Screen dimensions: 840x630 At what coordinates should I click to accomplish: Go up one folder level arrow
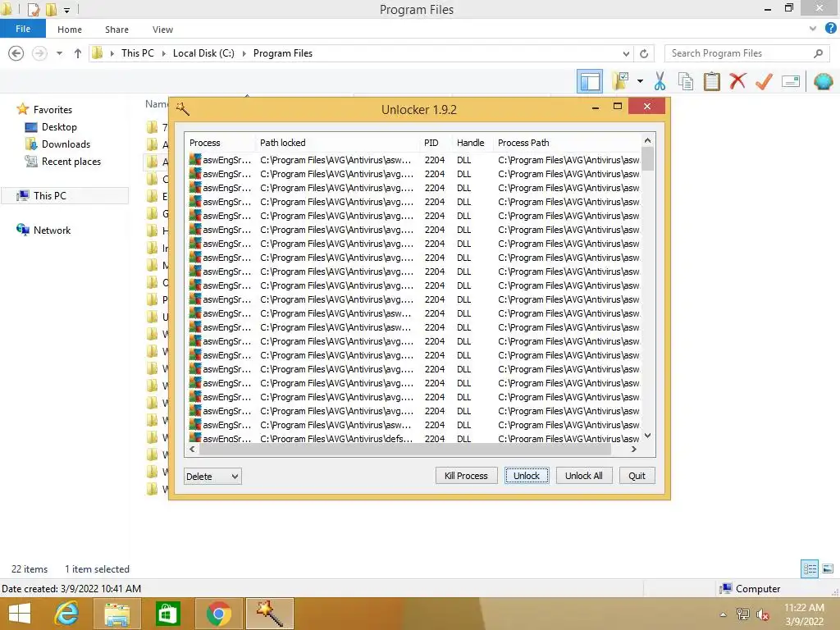coord(78,53)
